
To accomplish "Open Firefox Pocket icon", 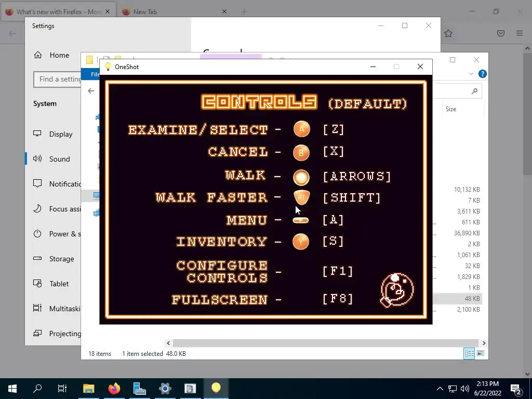I will (x=501, y=33).
